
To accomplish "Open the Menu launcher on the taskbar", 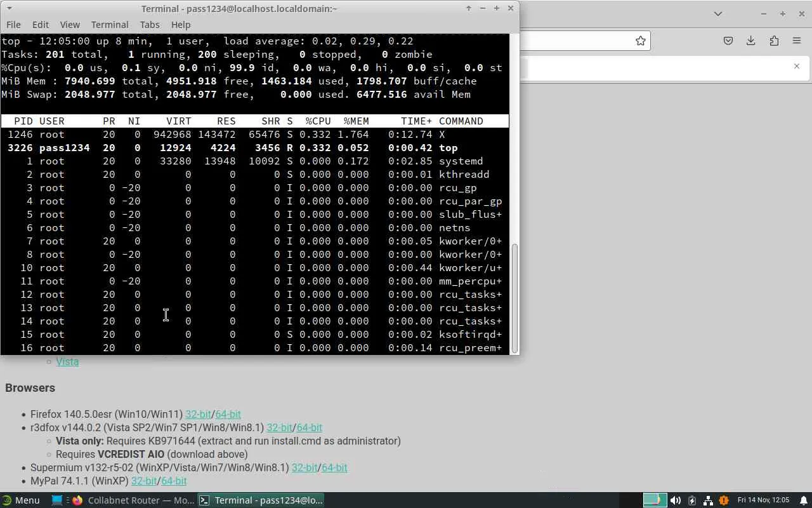I will click(21, 500).
